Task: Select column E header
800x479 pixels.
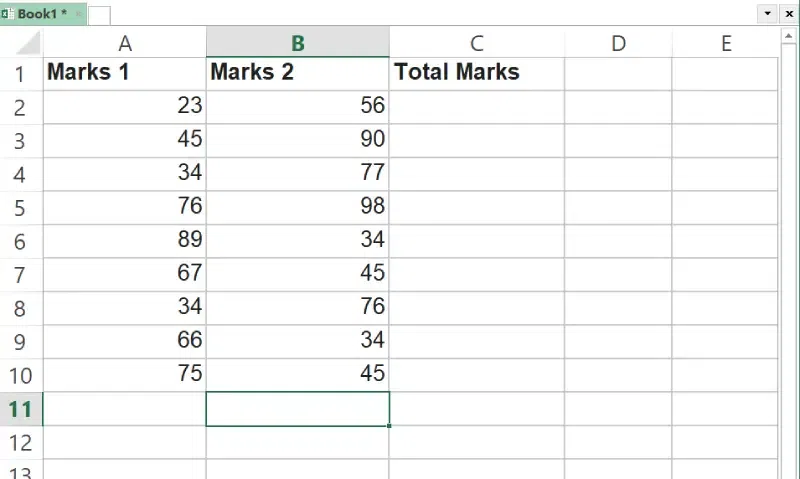Action: [x=726, y=43]
